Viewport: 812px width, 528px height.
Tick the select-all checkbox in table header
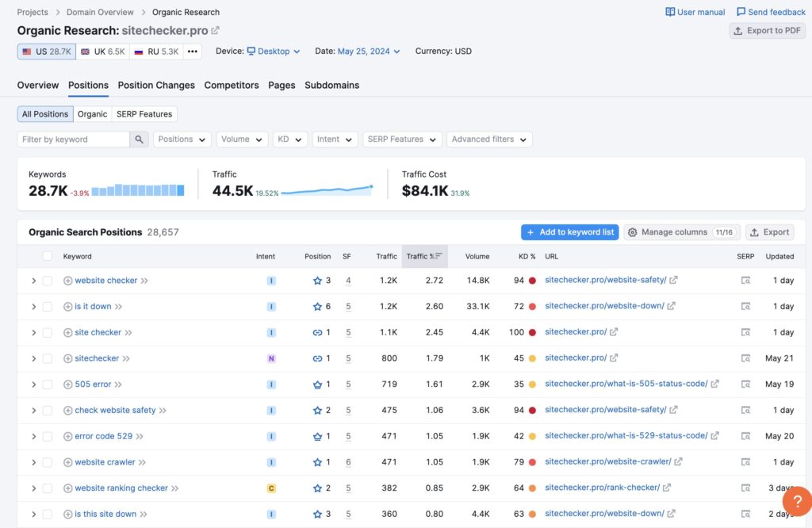48,256
